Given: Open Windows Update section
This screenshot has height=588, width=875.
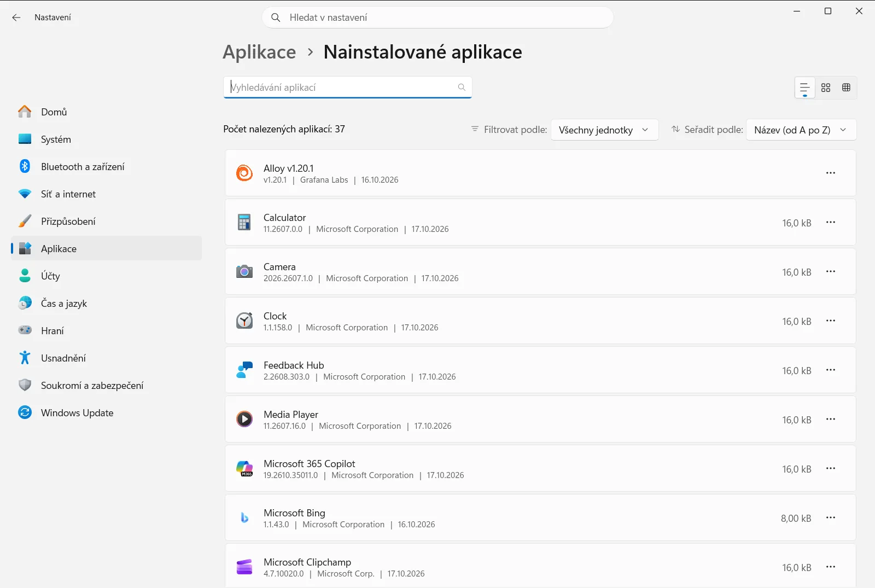Looking at the screenshot, I should 106,413.
